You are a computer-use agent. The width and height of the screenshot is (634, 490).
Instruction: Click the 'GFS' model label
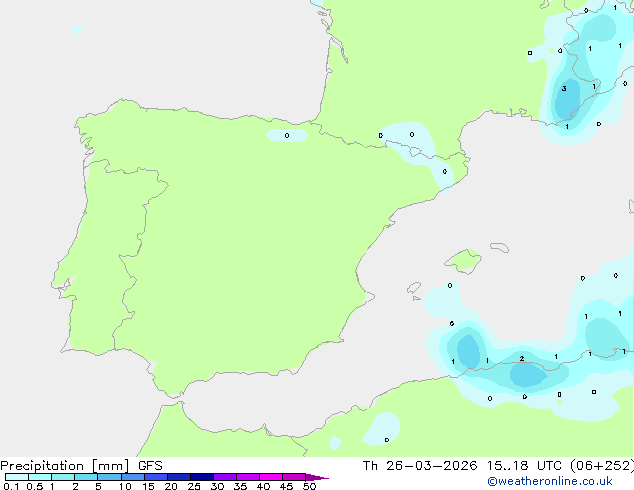pyautogui.click(x=150, y=466)
